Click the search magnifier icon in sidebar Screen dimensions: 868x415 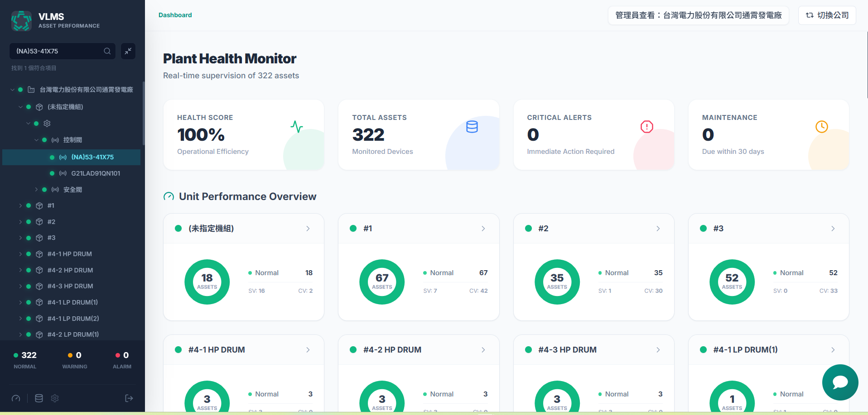(107, 51)
